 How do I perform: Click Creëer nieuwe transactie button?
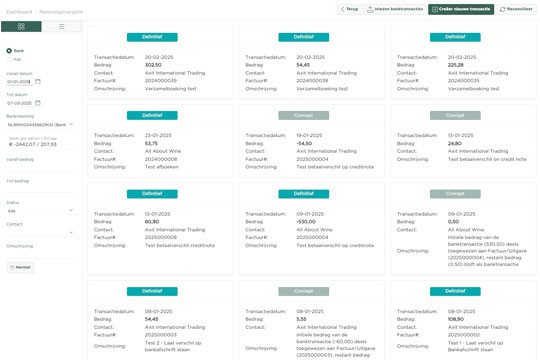[461, 9]
